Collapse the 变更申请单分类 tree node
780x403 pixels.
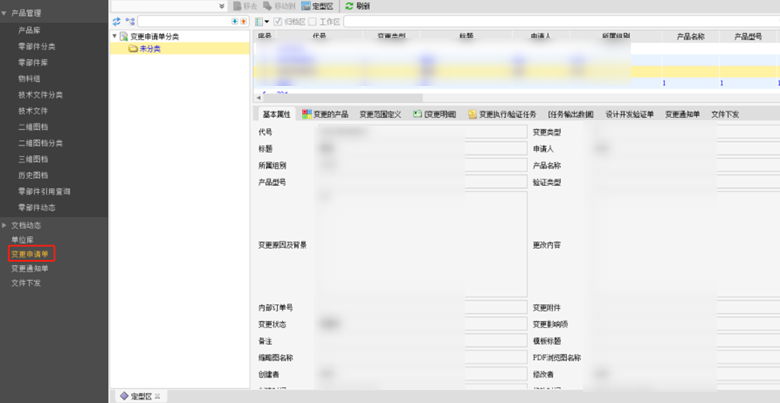[114, 36]
